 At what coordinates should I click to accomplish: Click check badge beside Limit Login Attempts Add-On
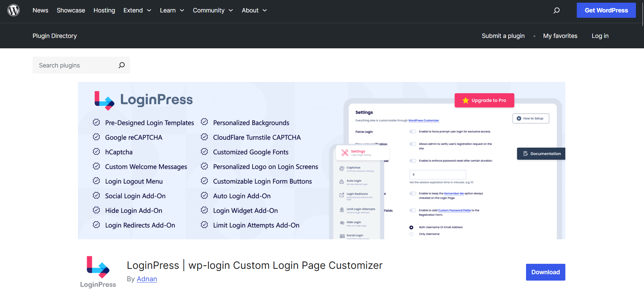[204, 225]
